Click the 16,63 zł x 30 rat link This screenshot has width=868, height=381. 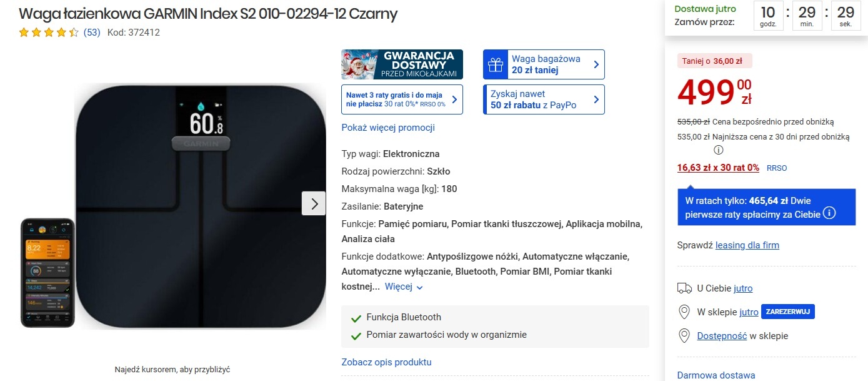(x=718, y=168)
